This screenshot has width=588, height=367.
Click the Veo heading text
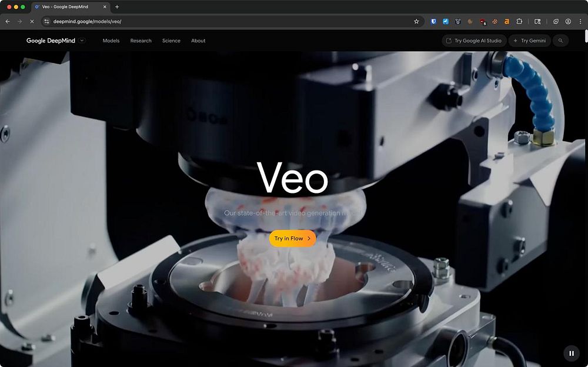(292, 178)
